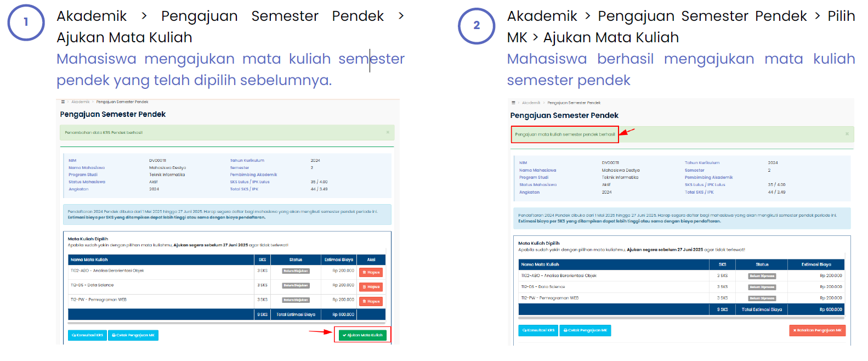868x361 pixels.
Task: Click the numbered step 2 circle
Action: click(x=476, y=25)
